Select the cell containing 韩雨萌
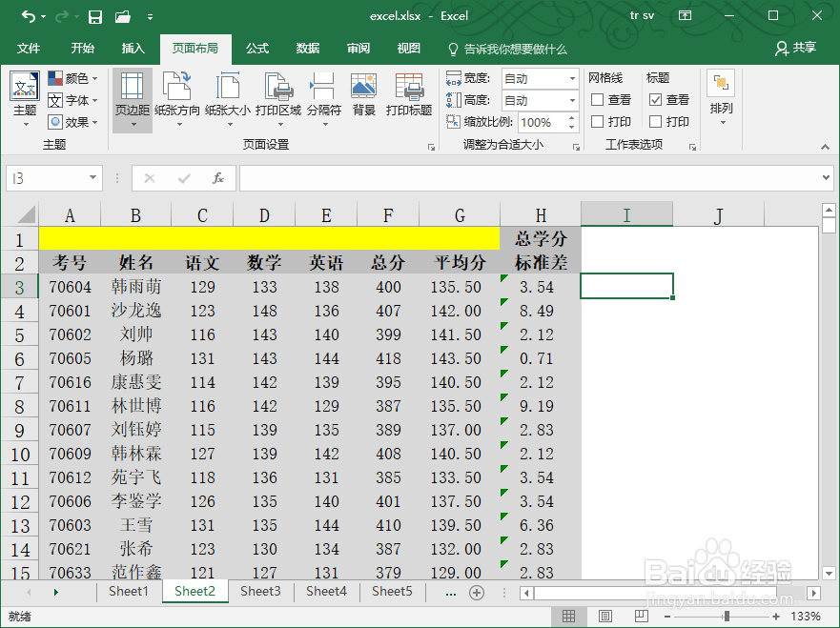Screen dimensions: 840x628 click(x=135, y=287)
